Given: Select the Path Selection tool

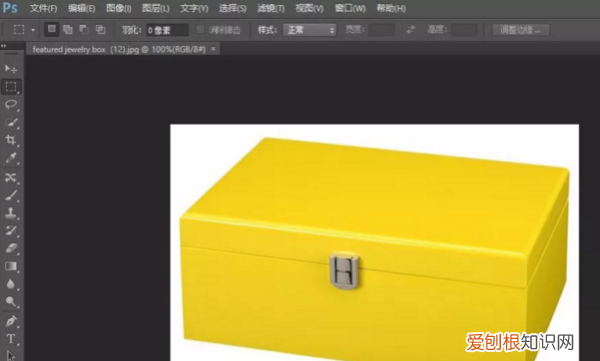Looking at the screenshot, I should click(x=11, y=355).
